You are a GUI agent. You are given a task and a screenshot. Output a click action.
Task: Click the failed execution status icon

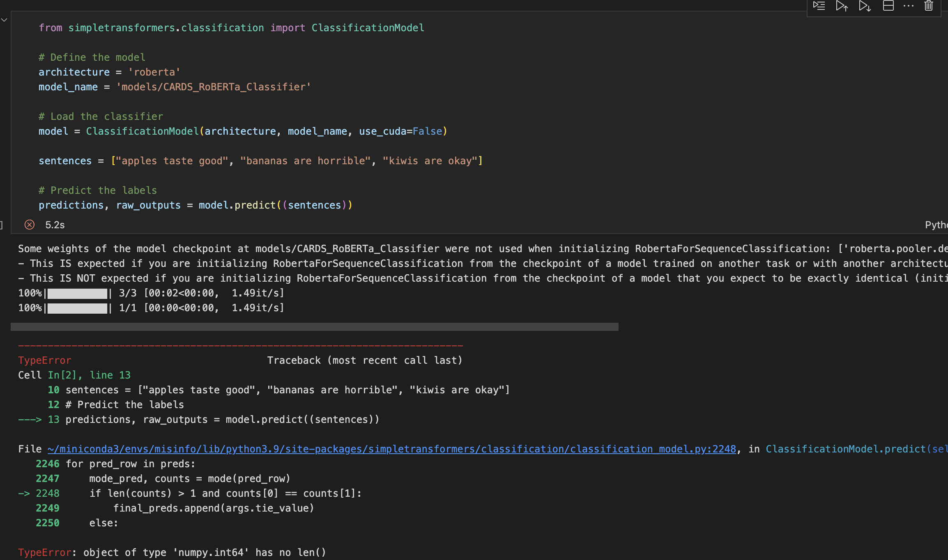tap(29, 225)
